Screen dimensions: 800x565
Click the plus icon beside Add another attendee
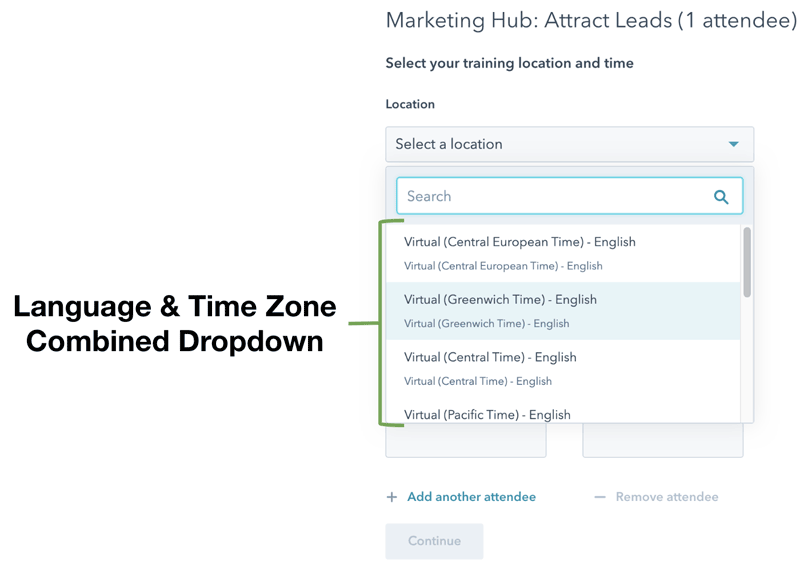[x=392, y=497]
